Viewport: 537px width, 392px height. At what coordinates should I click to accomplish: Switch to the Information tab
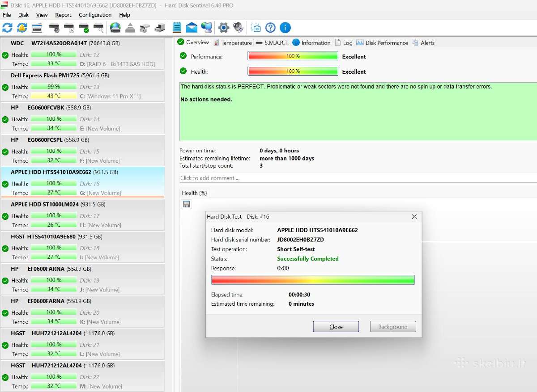311,42
